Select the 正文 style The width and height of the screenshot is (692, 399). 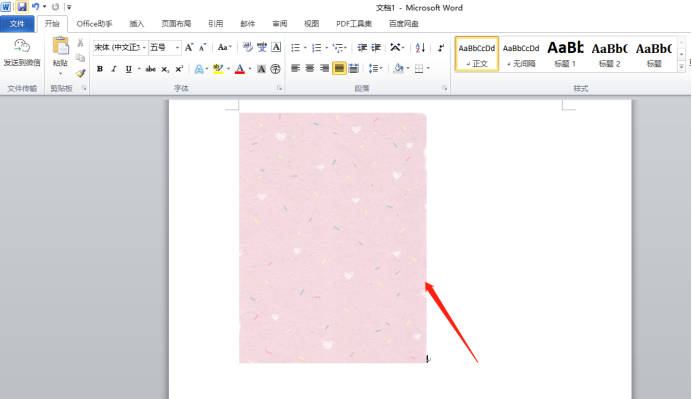tap(477, 54)
